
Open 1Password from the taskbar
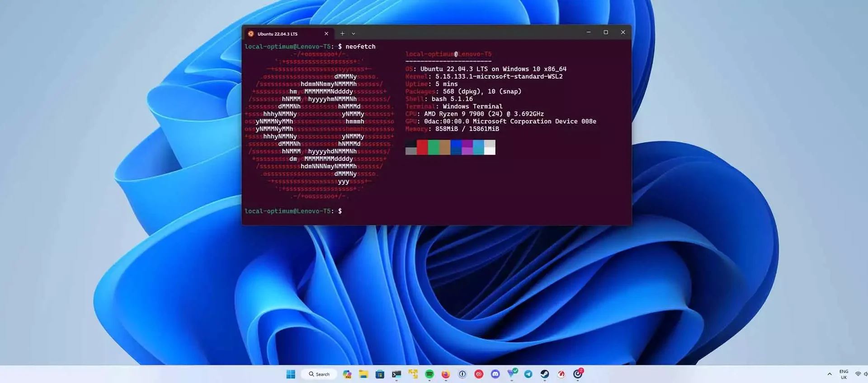pyautogui.click(x=462, y=374)
